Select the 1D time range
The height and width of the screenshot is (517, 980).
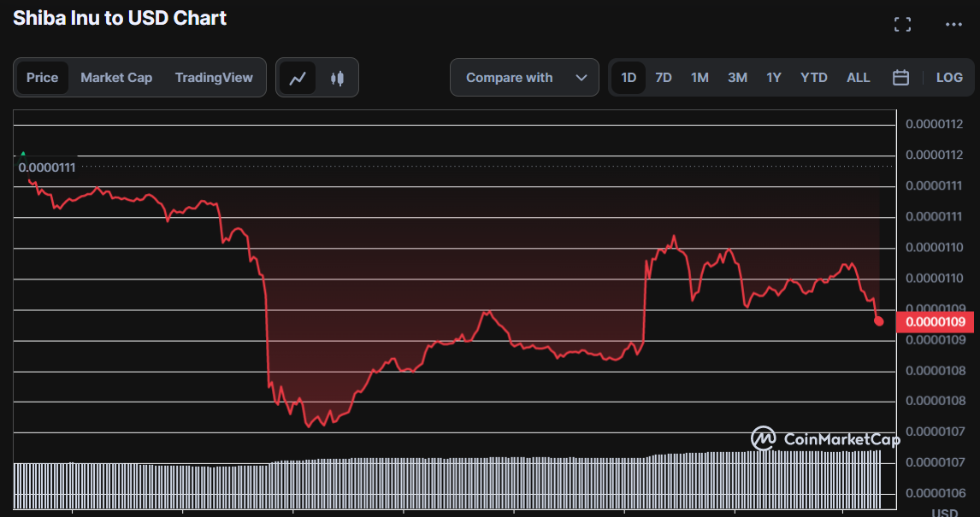[x=629, y=78]
